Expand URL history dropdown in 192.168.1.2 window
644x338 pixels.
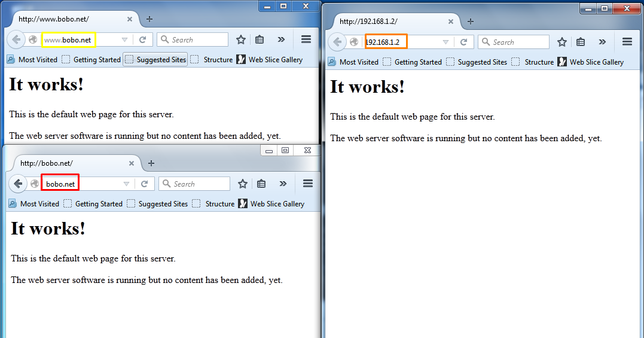pos(445,42)
